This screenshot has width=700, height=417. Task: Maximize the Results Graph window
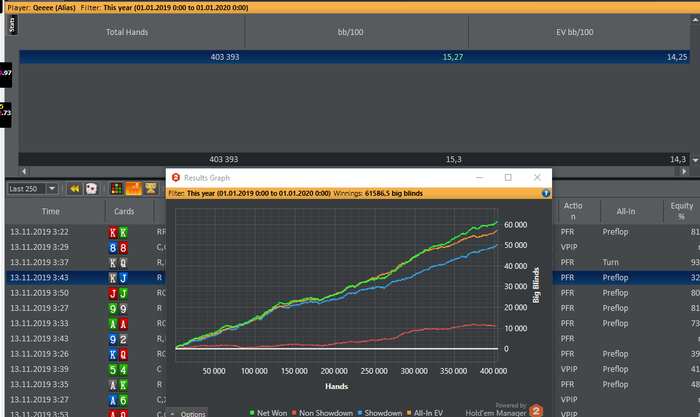coord(508,178)
